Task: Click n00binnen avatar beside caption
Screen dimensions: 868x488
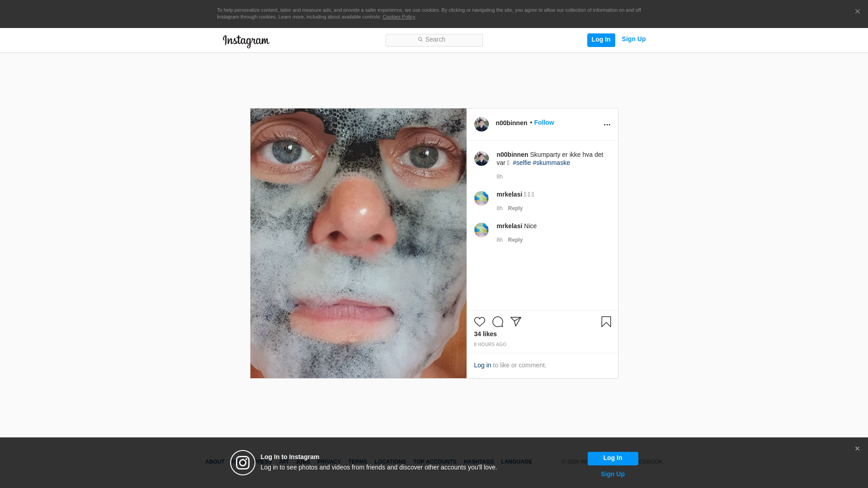Action: click(x=481, y=159)
